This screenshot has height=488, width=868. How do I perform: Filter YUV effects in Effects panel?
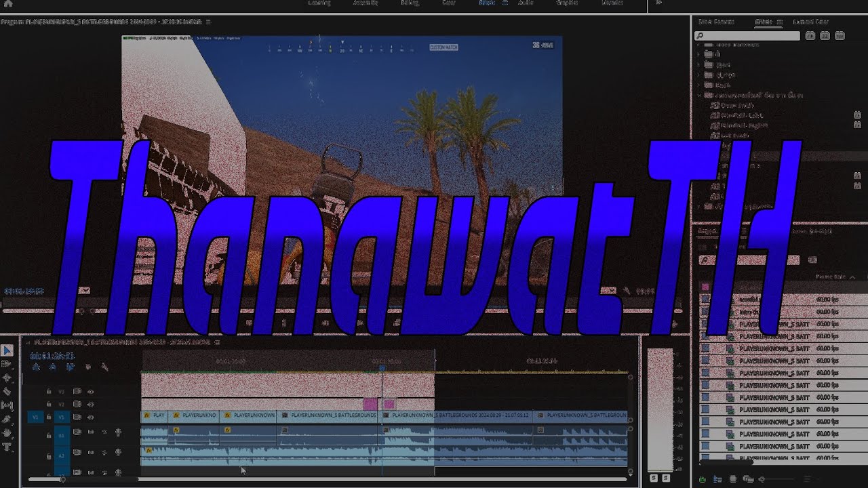[840, 35]
